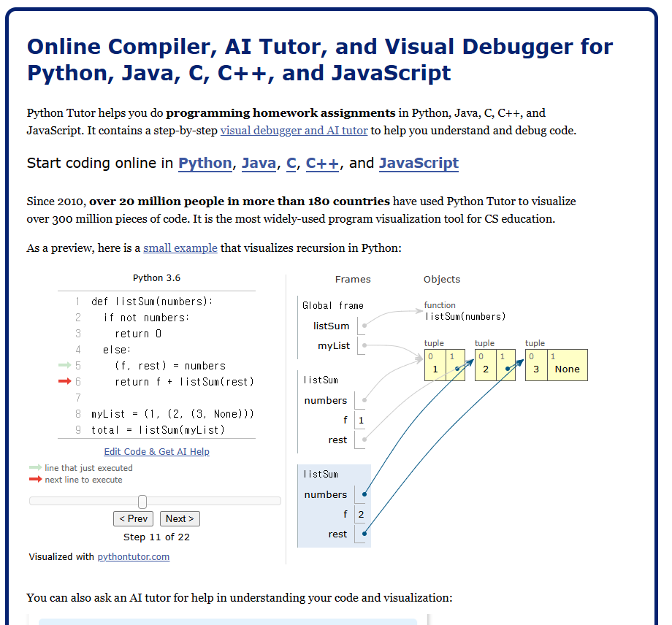The image size is (672, 625).
Task: Follow the visual debugger and AI tutor link
Action: click(x=294, y=130)
